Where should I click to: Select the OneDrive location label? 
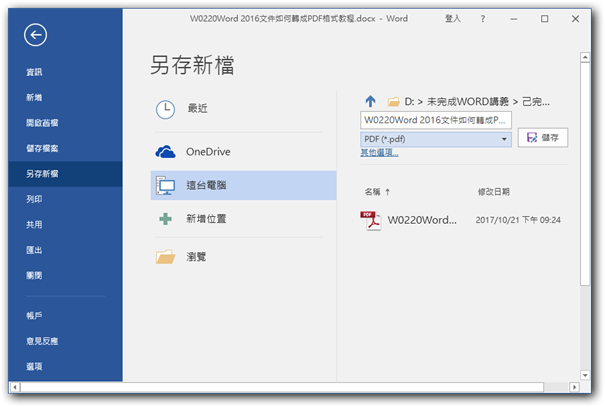(x=208, y=152)
